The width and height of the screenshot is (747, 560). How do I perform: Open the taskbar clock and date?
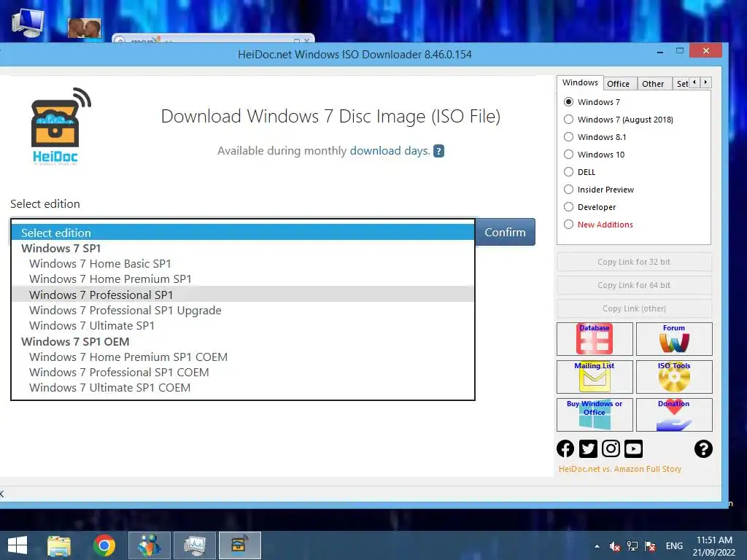click(714, 546)
